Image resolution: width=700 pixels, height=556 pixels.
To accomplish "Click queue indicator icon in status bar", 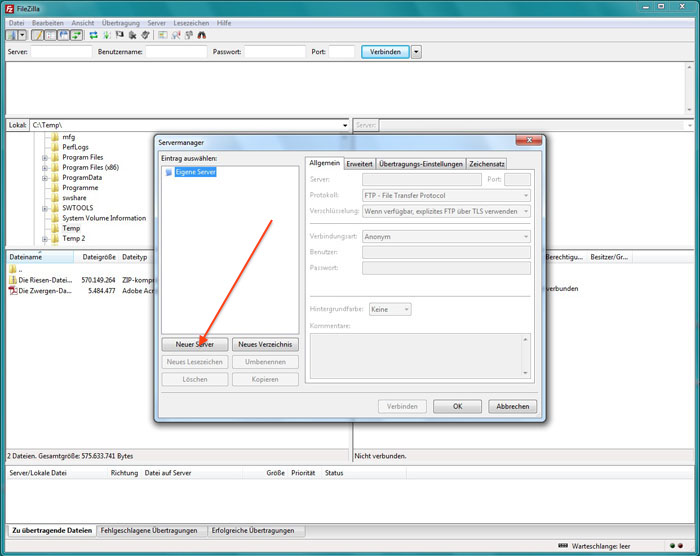I will pyautogui.click(x=563, y=546).
